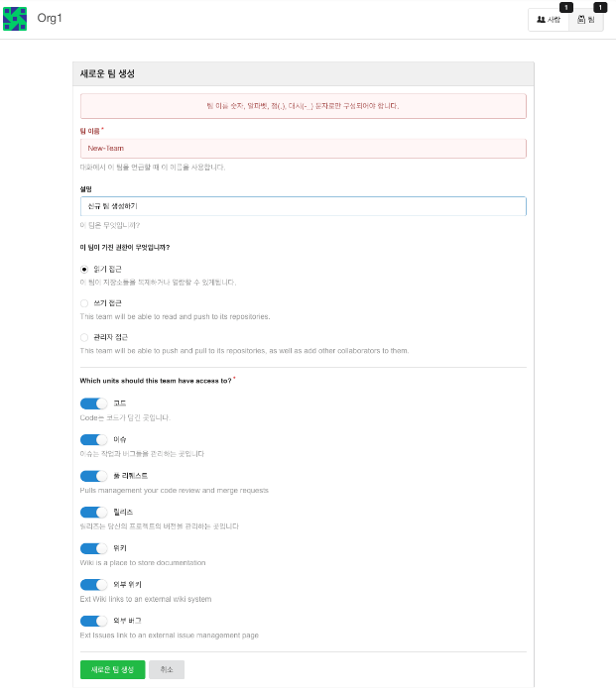Click the Org1 organization name
616x696 pixels.
pos(50,18)
